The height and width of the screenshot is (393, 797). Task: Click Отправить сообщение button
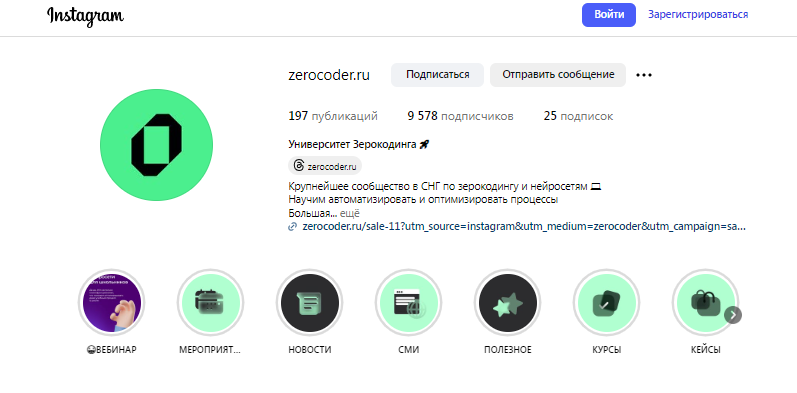[558, 75]
